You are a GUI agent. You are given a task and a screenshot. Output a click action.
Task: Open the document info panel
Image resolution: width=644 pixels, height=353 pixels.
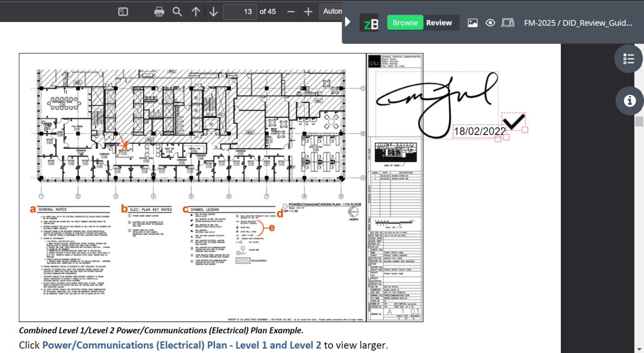click(629, 101)
